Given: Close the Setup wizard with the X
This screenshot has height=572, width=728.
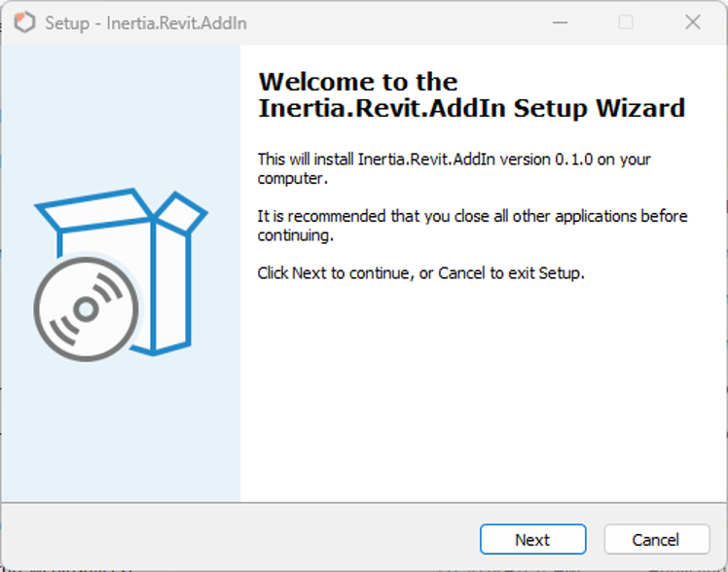Looking at the screenshot, I should 693,22.
